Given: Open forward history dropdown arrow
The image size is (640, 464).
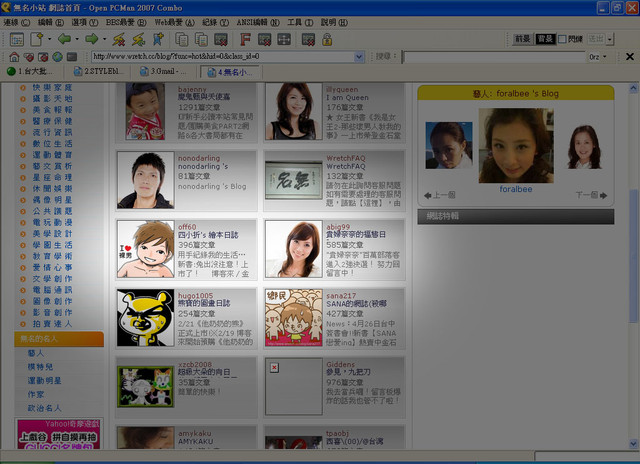Looking at the screenshot, I should point(104,40).
